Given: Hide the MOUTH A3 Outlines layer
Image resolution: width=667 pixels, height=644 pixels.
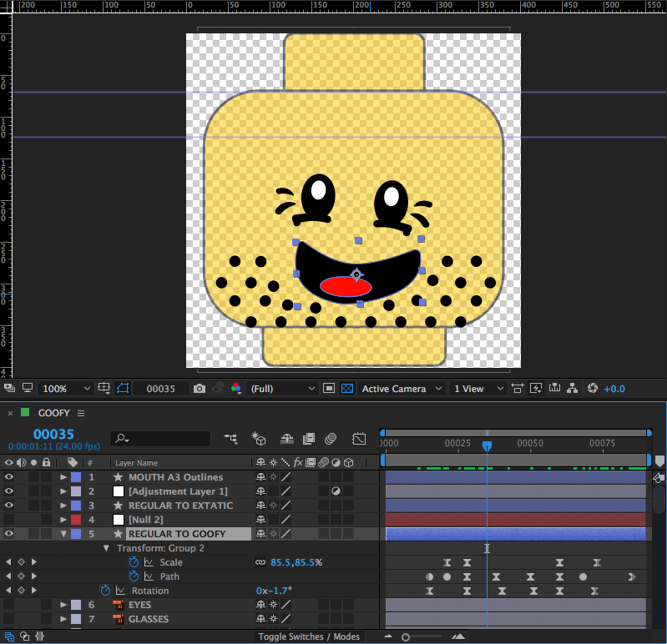Looking at the screenshot, I should [9, 477].
